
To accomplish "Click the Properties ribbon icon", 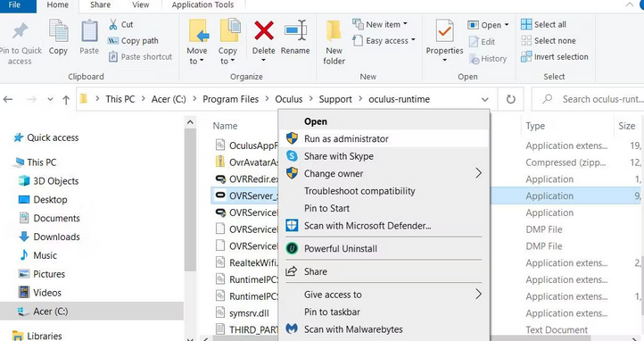I will (444, 31).
